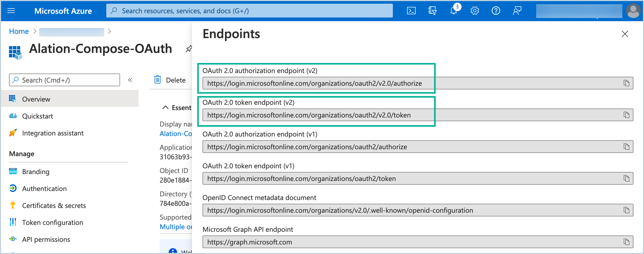Open the Alation-Co display name link

click(176, 134)
